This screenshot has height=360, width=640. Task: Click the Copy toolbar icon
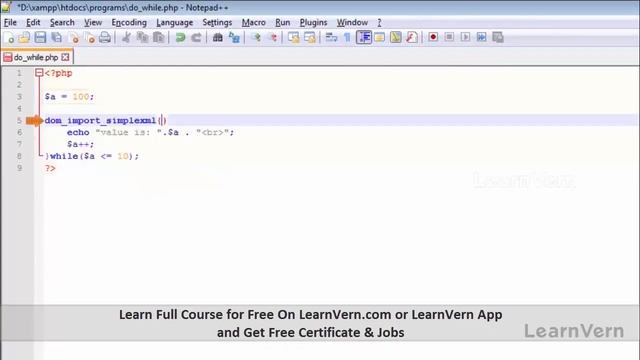tap(142, 38)
